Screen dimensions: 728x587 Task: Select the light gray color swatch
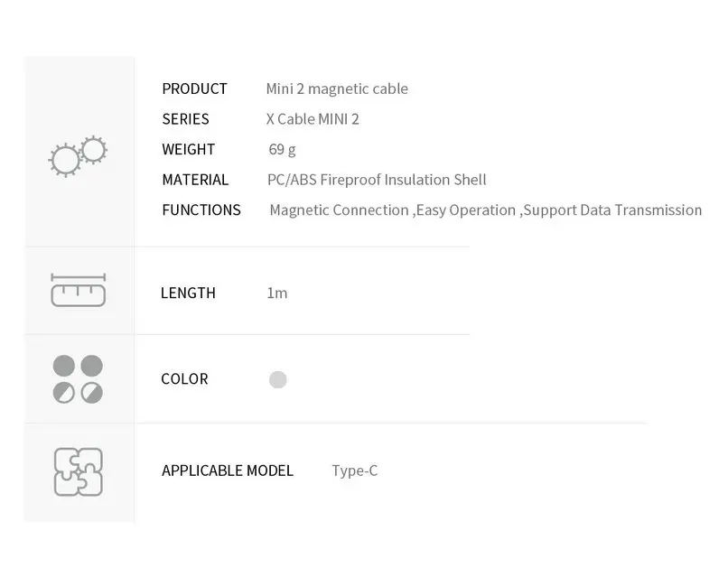[278, 379]
